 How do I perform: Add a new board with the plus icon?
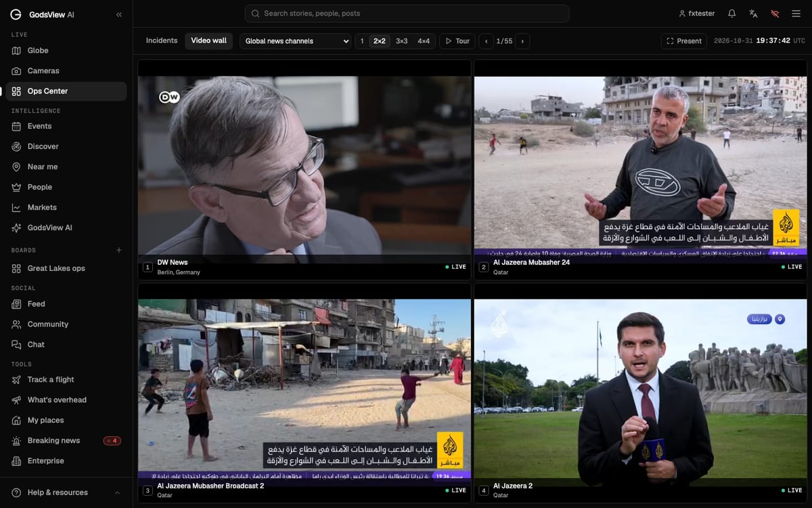tap(119, 250)
